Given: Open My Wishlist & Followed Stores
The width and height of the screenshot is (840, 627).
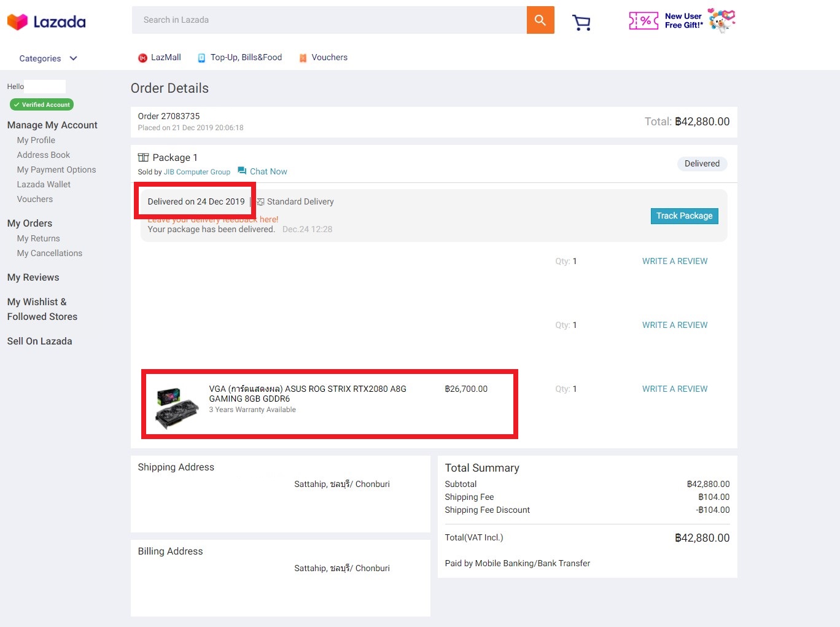Looking at the screenshot, I should click(42, 310).
